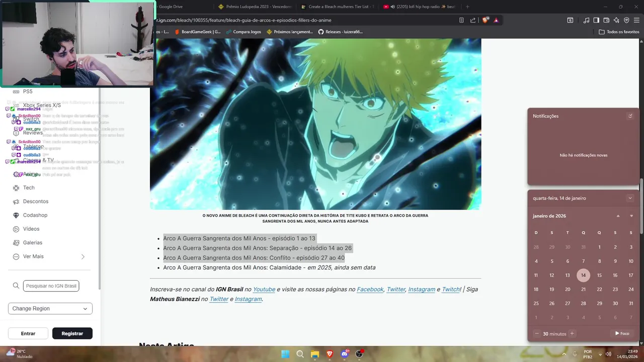Open the Youtube link in article
644x362 pixels.
click(264, 290)
